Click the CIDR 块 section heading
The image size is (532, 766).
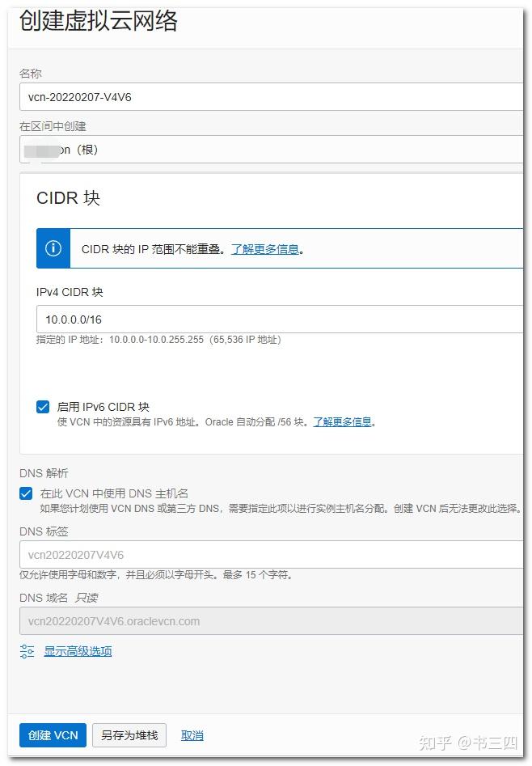point(68,198)
